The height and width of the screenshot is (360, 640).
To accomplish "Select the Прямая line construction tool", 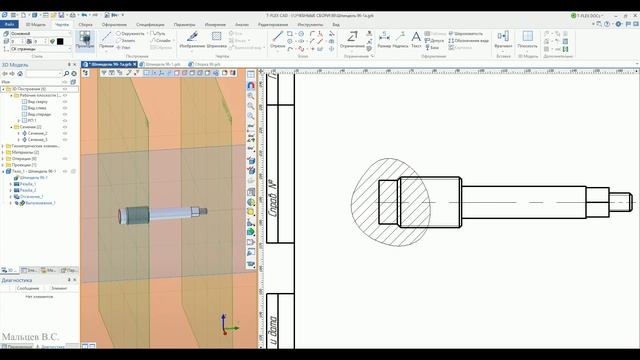I will (x=106, y=40).
